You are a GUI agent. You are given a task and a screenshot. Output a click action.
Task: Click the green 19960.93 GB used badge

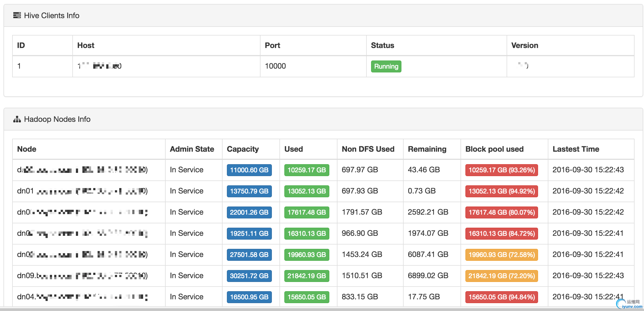click(307, 255)
